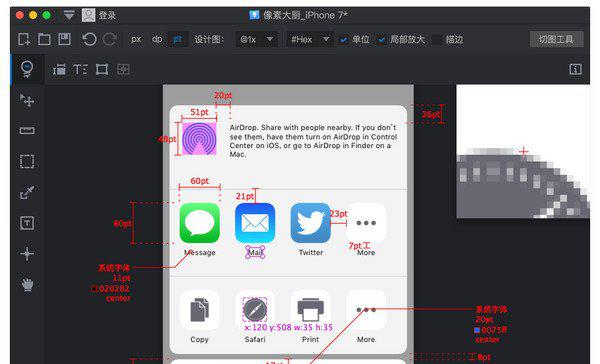Select the 21pt spacing annotation above Mail
Viewport: 600px width, 364px height.
pos(245,196)
